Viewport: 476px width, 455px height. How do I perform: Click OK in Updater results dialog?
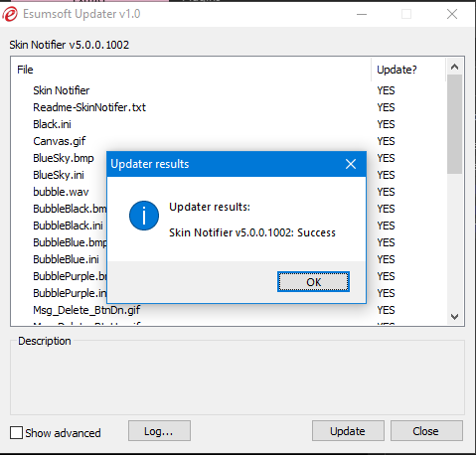pyautogui.click(x=313, y=282)
